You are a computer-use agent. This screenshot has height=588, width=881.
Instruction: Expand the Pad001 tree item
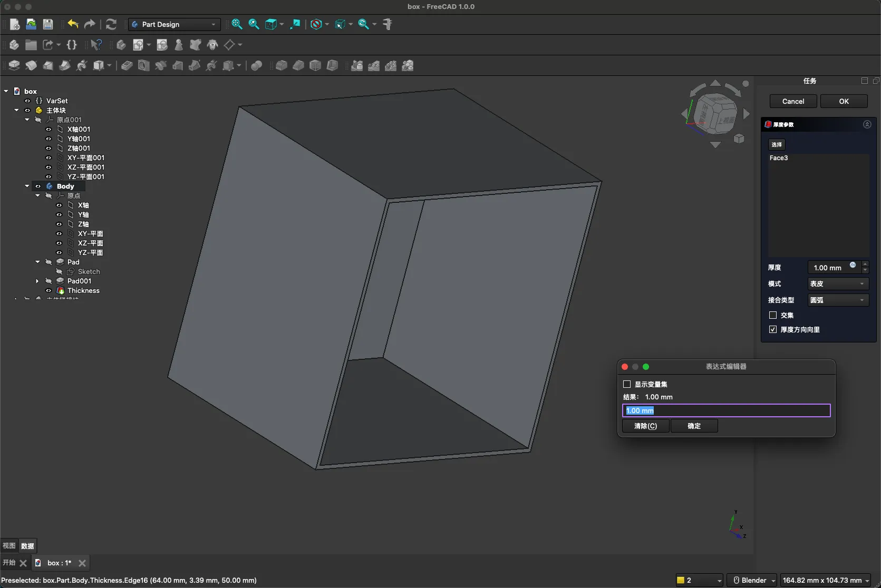click(37, 281)
